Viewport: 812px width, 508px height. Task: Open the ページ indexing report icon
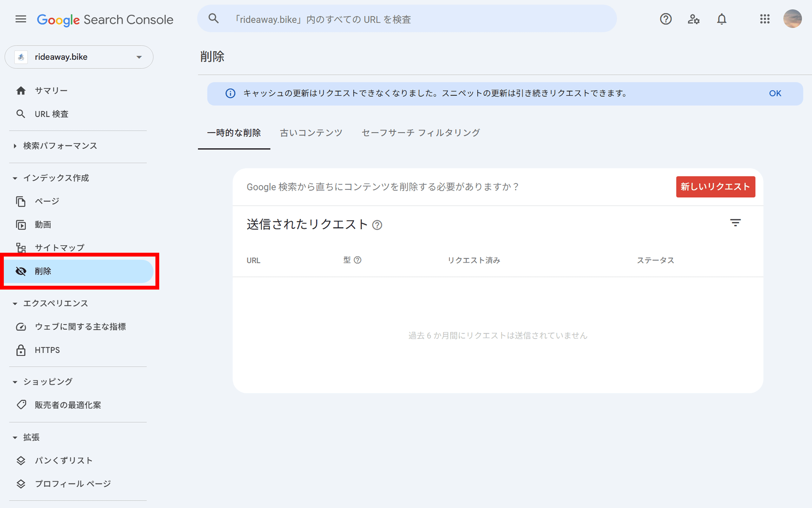[x=21, y=202]
